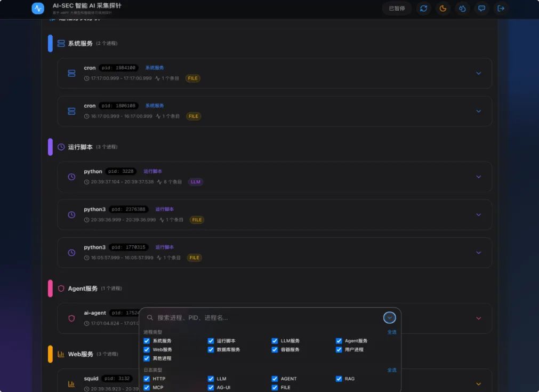Click the refresh icon in the header

423,9
